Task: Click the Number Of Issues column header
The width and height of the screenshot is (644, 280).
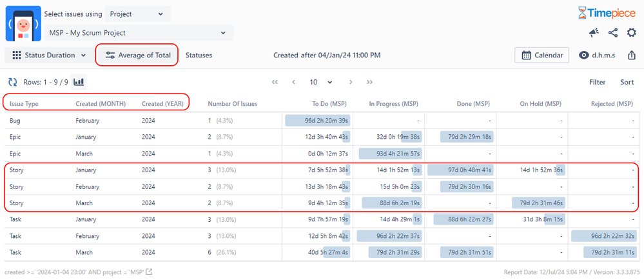Action: [233, 104]
